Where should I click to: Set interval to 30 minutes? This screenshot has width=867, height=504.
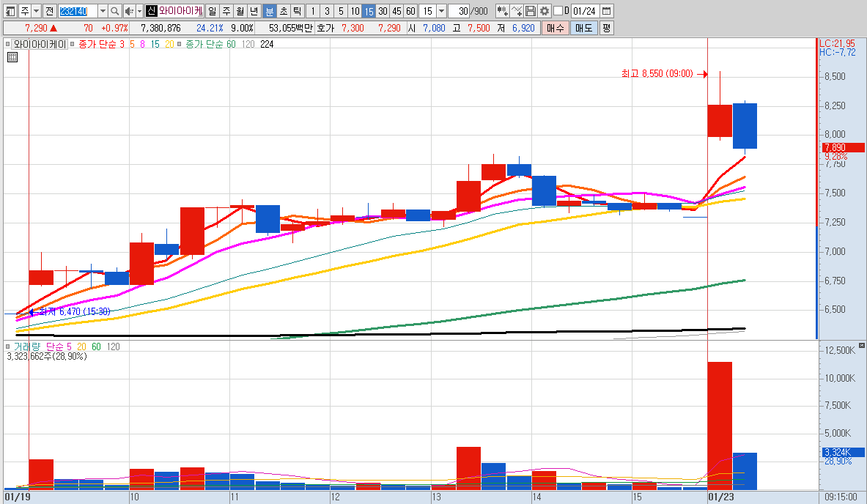[x=383, y=11]
